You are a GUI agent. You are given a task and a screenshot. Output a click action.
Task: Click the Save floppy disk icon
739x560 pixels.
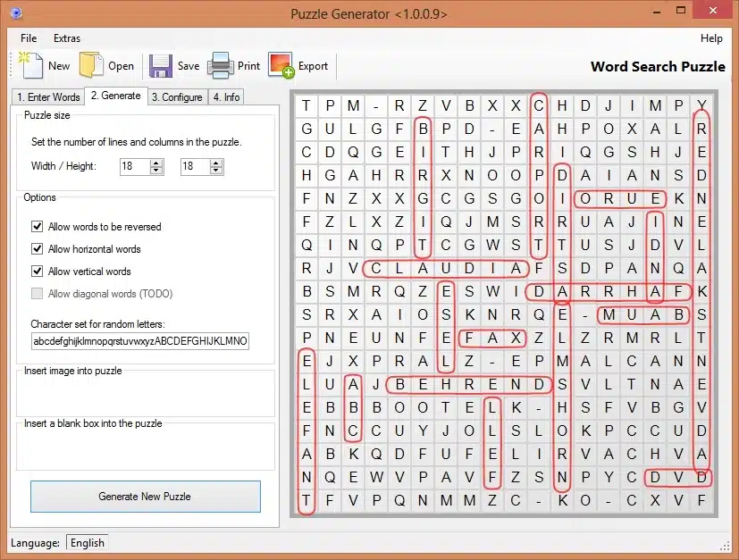point(161,65)
